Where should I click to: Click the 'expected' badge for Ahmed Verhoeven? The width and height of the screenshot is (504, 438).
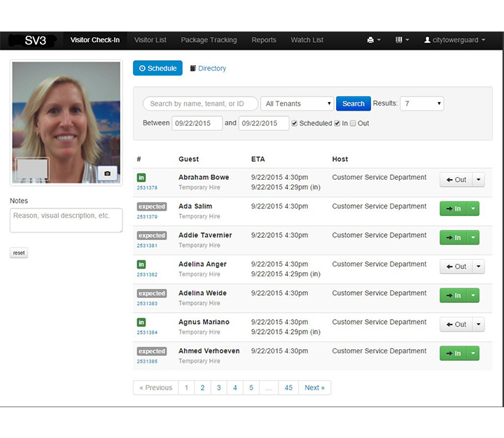click(152, 351)
